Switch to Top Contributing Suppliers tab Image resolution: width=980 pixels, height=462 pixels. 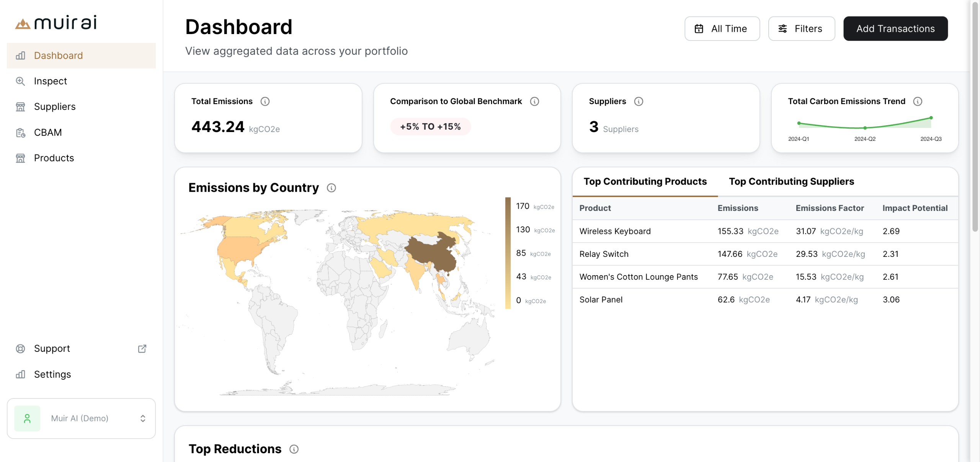791,181
